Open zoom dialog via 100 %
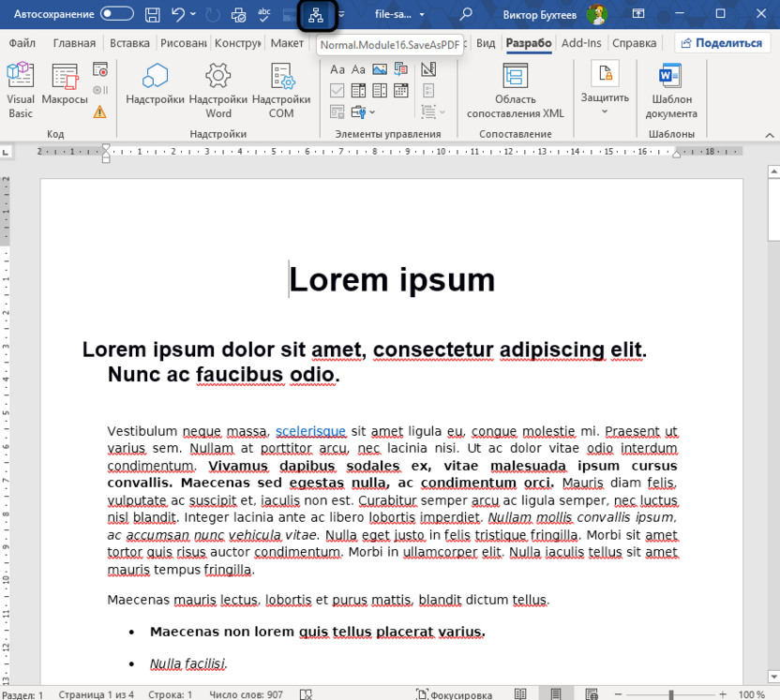Image resolution: width=780 pixels, height=700 pixels. pyautogui.click(x=751, y=694)
